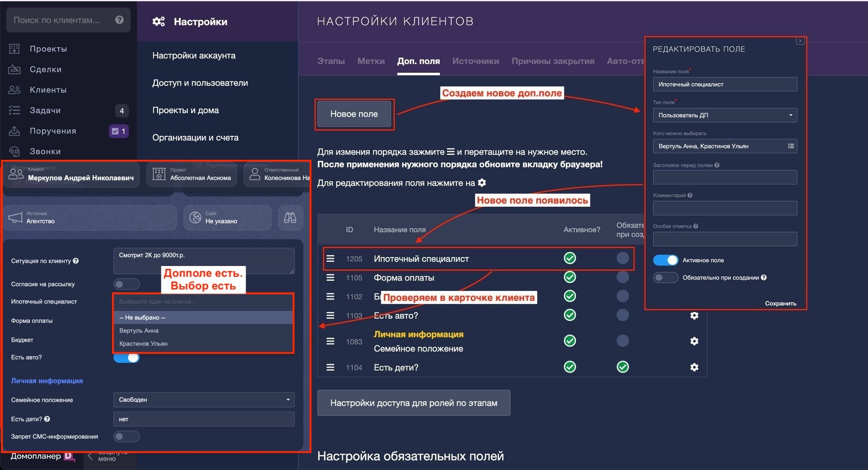868x470 pixels.
Task: Select Вертуль Анна from the dropdown list
Action: click(x=139, y=330)
